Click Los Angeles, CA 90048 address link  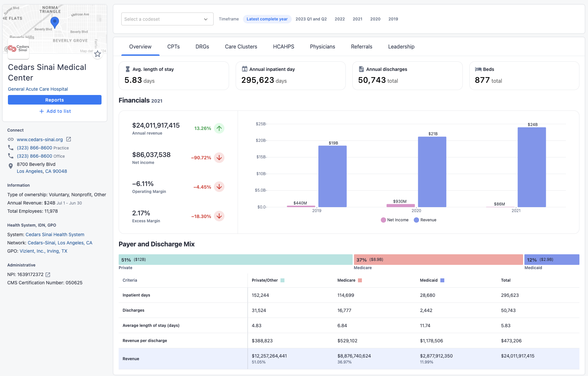[42, 171]
